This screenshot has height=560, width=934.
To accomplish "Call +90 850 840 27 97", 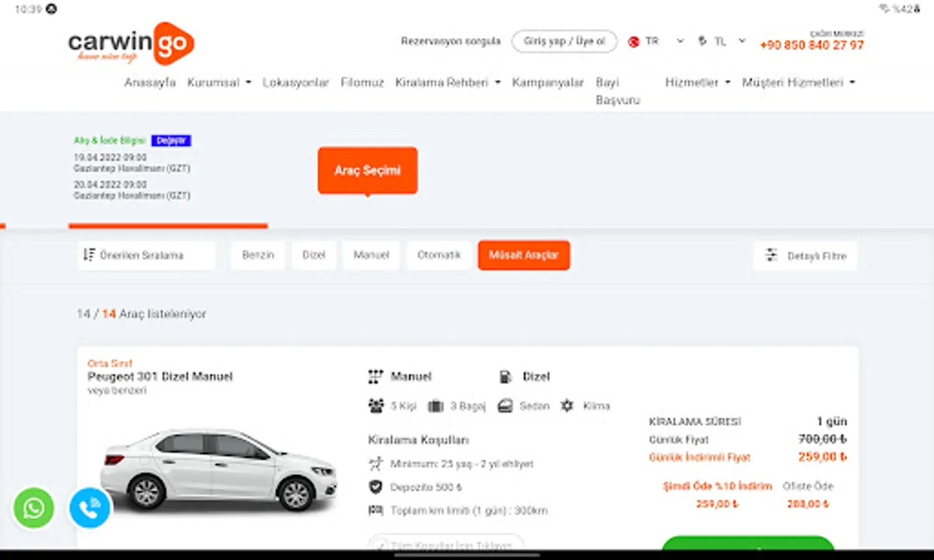I will (x=812, y=45).
